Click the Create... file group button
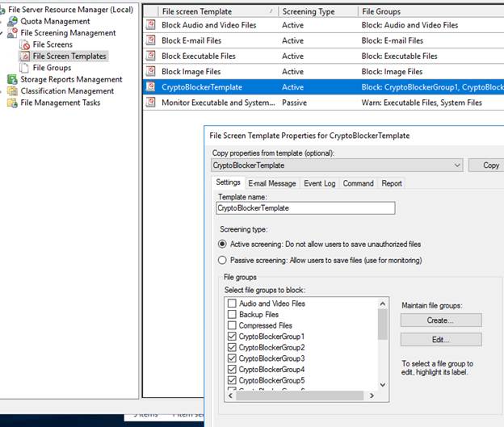The width and height of the screenshot is (504, 427). pyautogui.click(x=440, y=320)
